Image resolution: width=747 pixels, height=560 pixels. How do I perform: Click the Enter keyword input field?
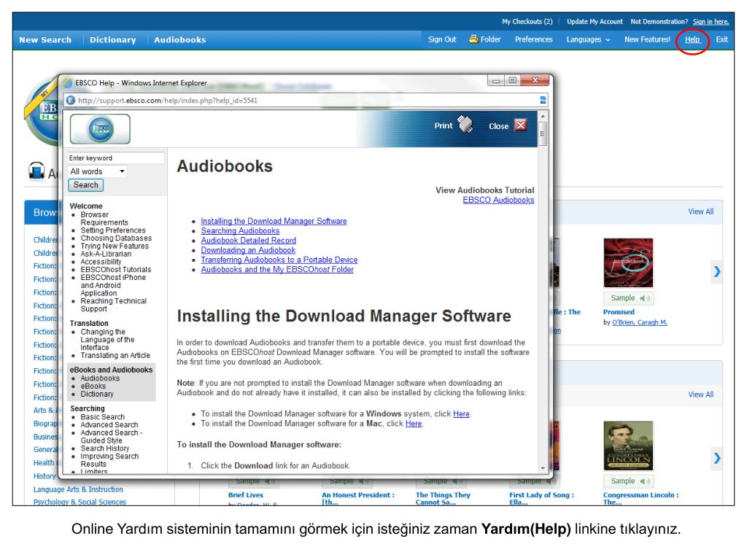click(x=116, y=158)
